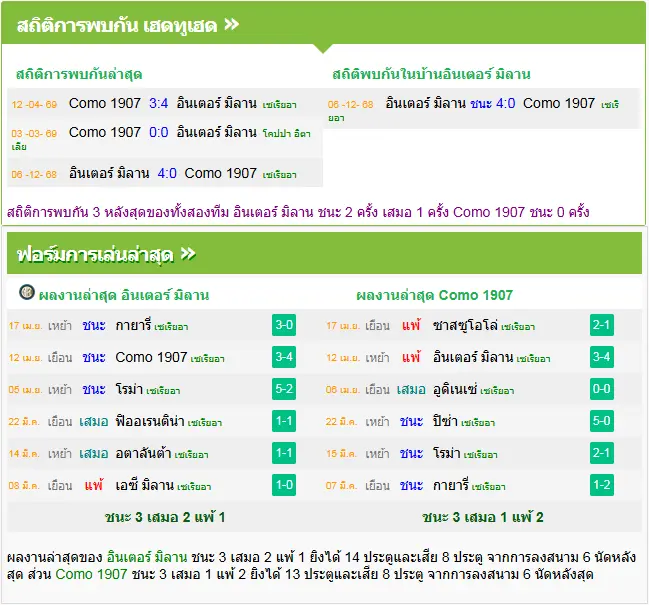Viewport: 649px width, 605px height.
Task: Click the 1-0 score badge for เอซี มิลาน
Action: (284, 485)
